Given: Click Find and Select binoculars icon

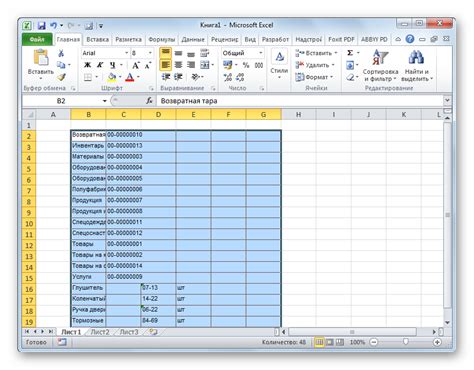Looking at the screenshot, I should (417, 66).
